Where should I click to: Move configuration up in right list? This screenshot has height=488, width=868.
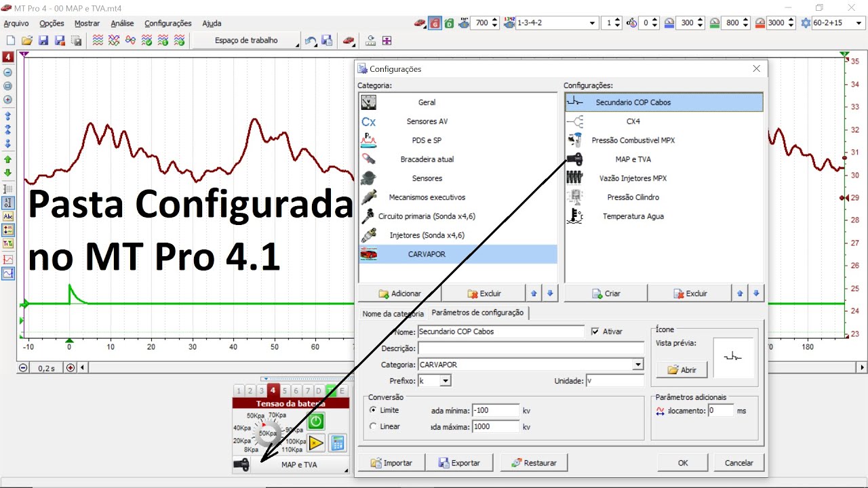[x=740, y=293]
